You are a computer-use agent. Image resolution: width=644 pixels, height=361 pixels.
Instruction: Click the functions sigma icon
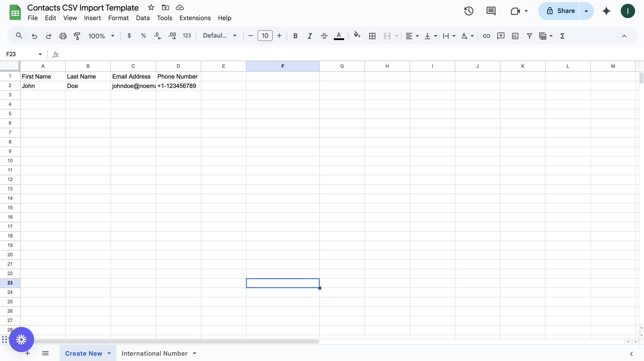pyautogui.click(x=563, y=36)
